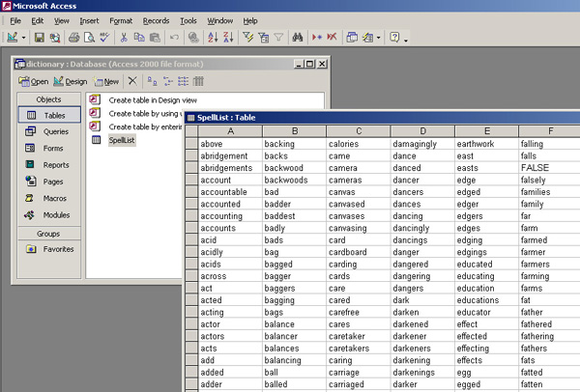Viewport: 580px width, 392px height.
Task: Click the Paste toolbar icon
Action: (155, 38)
